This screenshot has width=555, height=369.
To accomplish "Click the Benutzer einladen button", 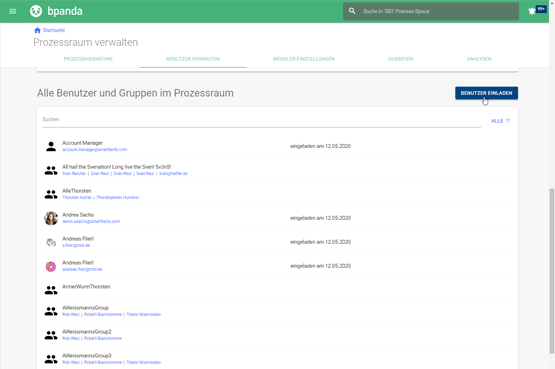I will tap(486, 93).
